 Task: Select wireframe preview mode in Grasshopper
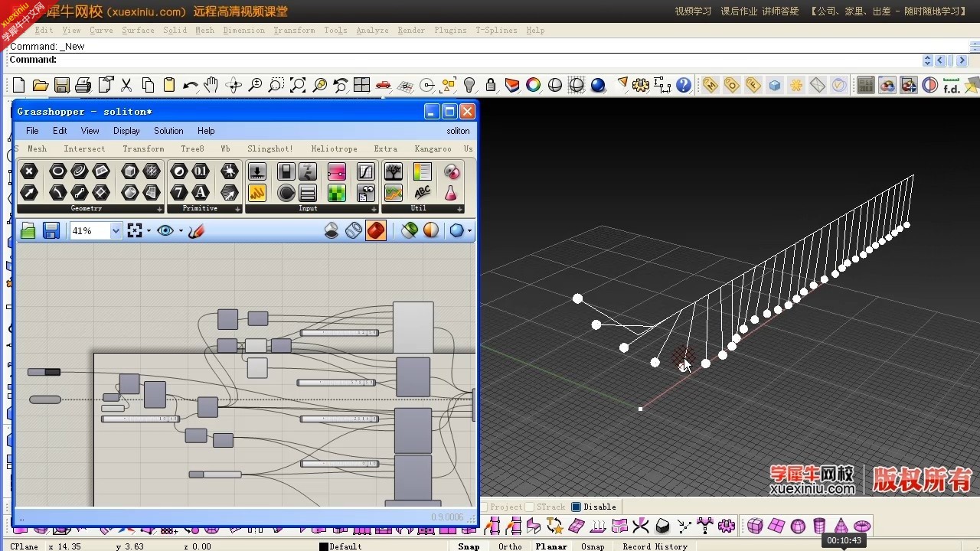pyautogui.click(x=354, y=230)
